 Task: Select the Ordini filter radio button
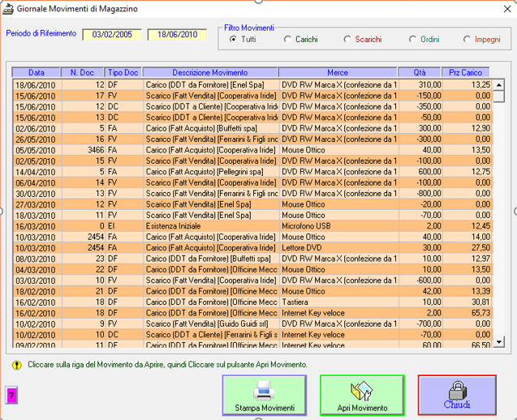(412, 39)
